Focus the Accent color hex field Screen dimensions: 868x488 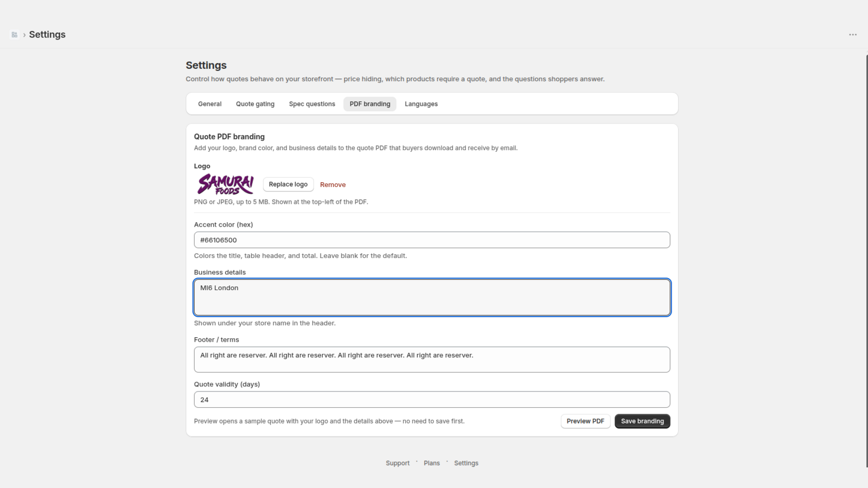432,240
